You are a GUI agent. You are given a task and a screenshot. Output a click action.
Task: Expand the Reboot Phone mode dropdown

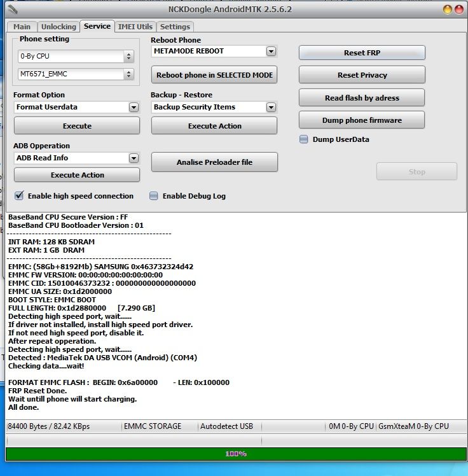(271, 51)
